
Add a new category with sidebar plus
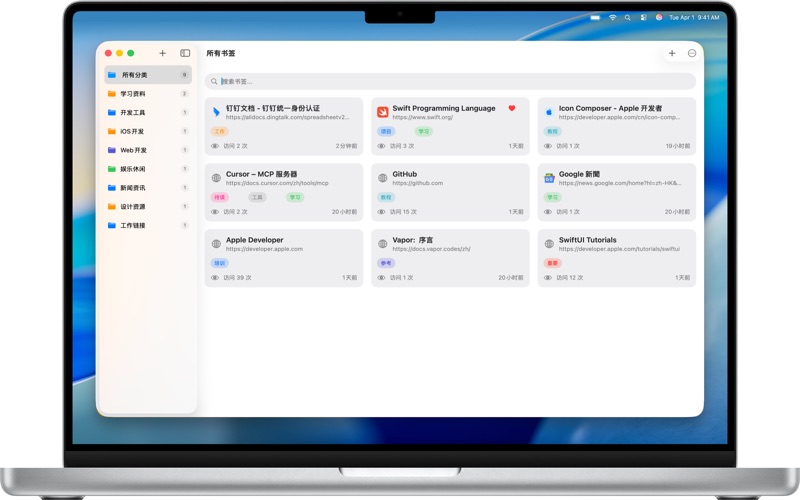(x=162, y=53)
